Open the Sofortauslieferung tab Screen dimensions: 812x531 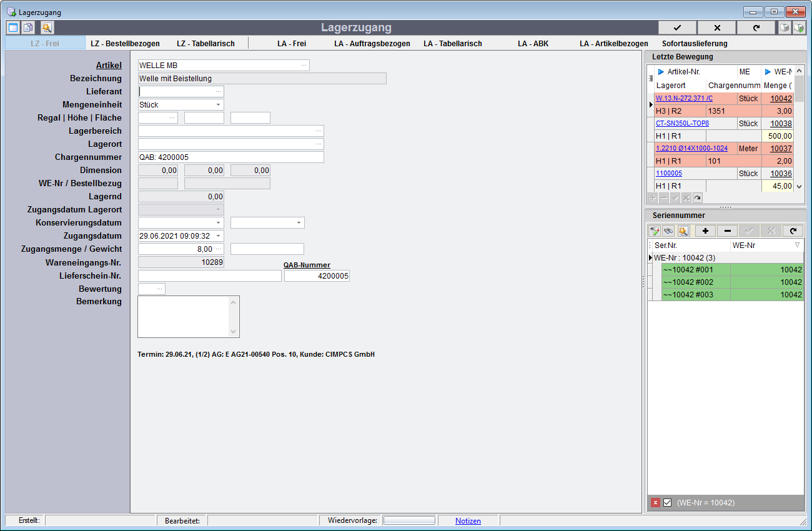695,44
